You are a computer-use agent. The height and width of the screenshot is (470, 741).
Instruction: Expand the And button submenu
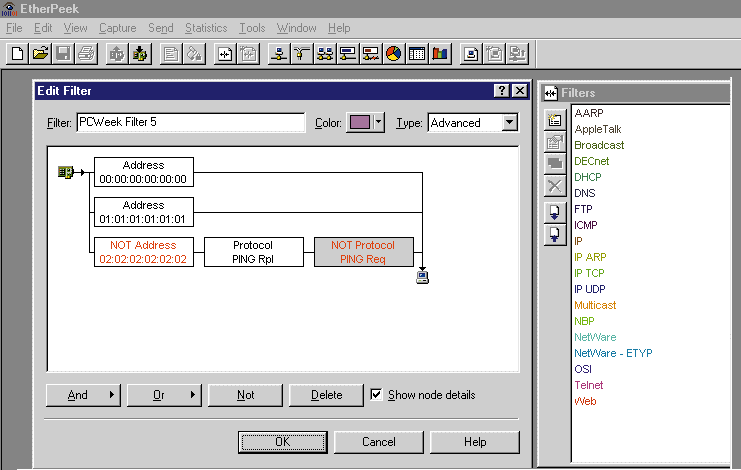(112, 394)
